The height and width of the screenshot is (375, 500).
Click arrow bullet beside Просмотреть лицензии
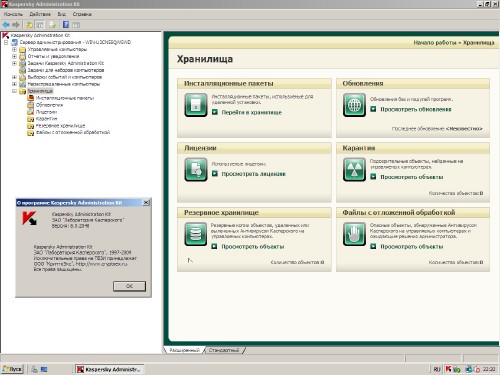(215, 174)
